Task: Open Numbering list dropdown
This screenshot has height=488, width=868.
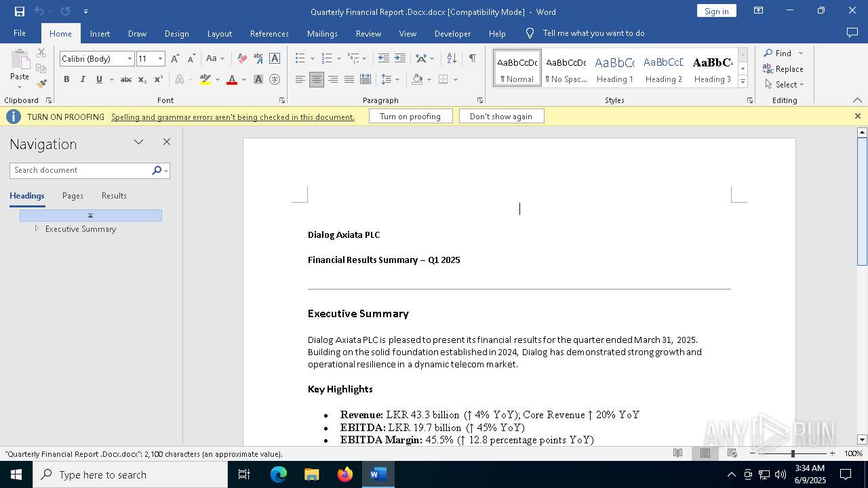Action: point(338,59)
